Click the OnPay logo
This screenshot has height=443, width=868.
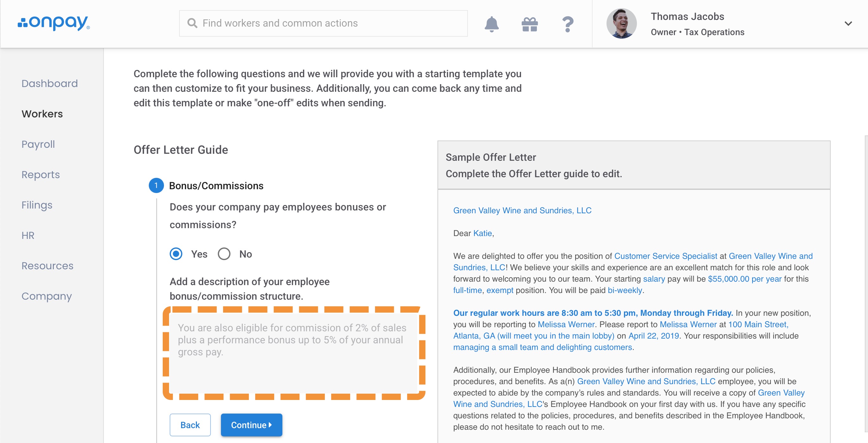point(54,23)
